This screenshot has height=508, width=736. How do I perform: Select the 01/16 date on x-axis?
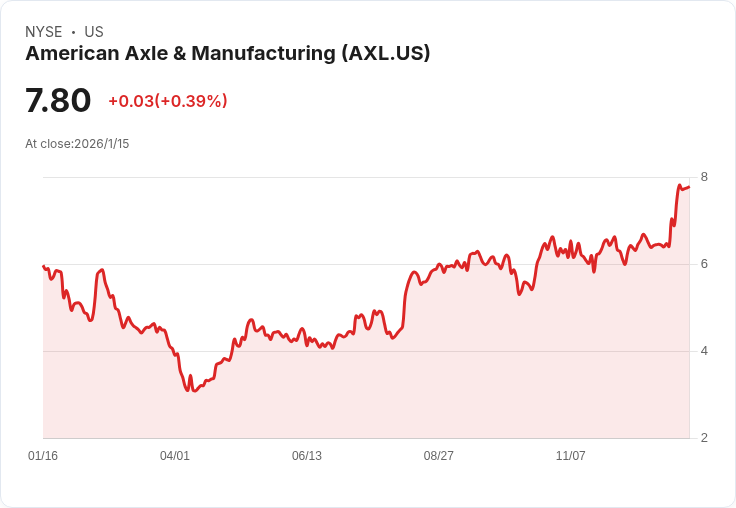pyautogui.click(x=43, y=455)
